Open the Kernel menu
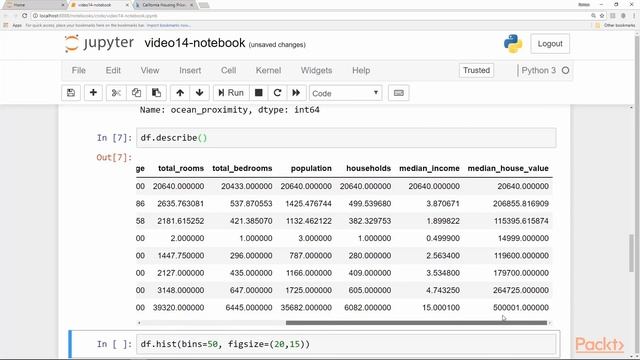Image resolution: width=640 pixels, height=360 pixels. pyautogui.click(x=268, y=70)
